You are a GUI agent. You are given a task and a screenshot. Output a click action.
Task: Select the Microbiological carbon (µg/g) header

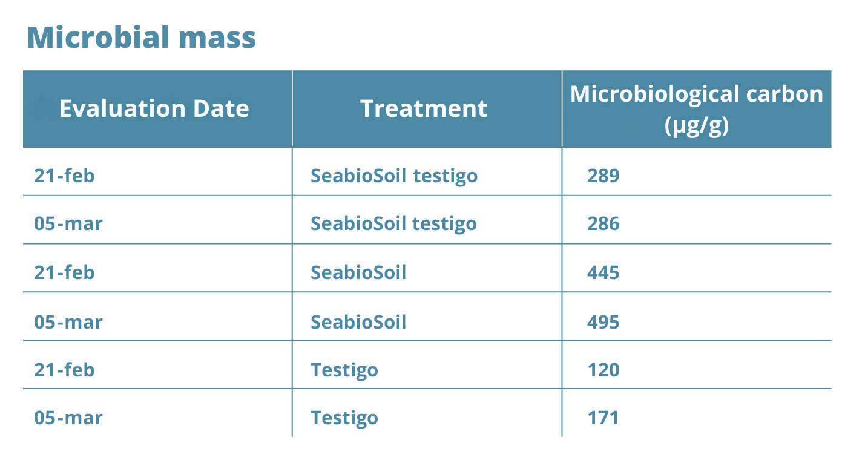696,110
